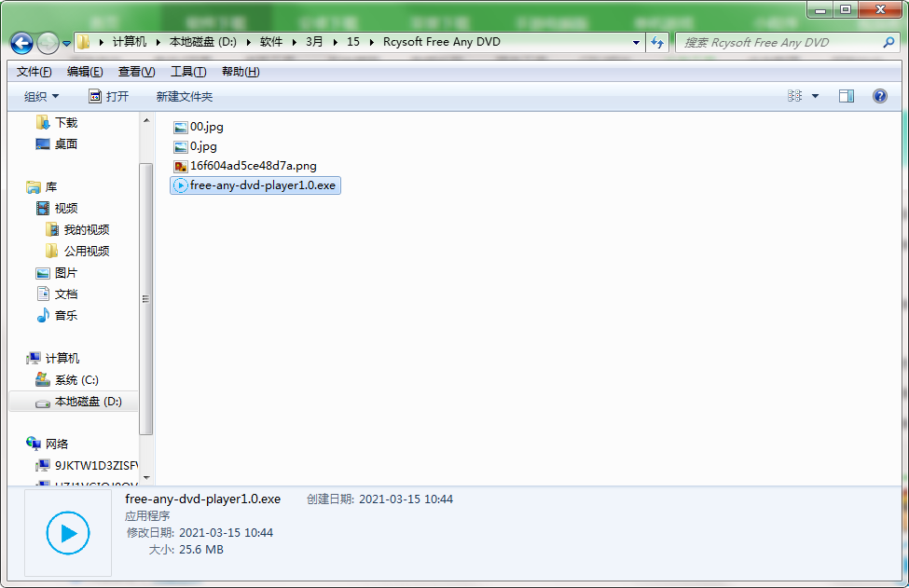Create folder with 新建文件夹

185,96
